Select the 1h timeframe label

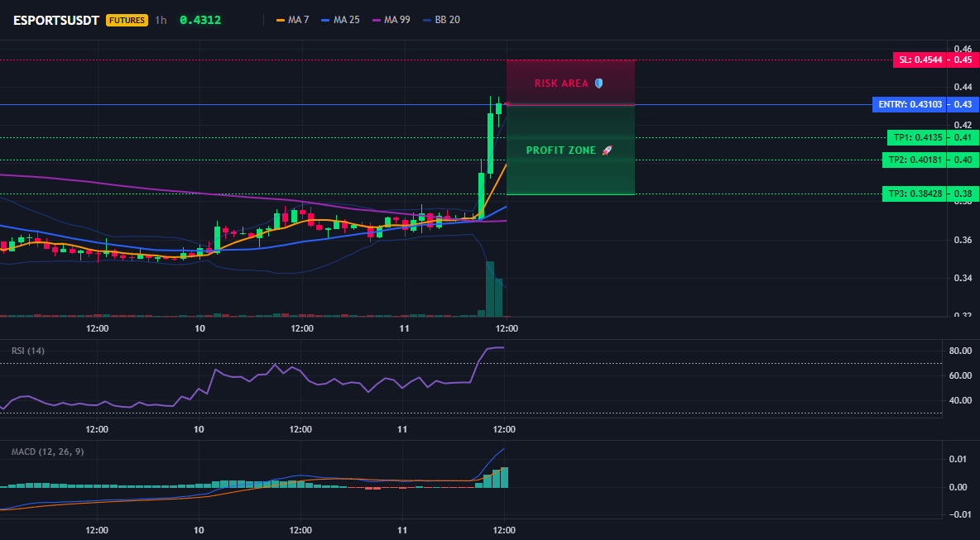coord(161,20)
